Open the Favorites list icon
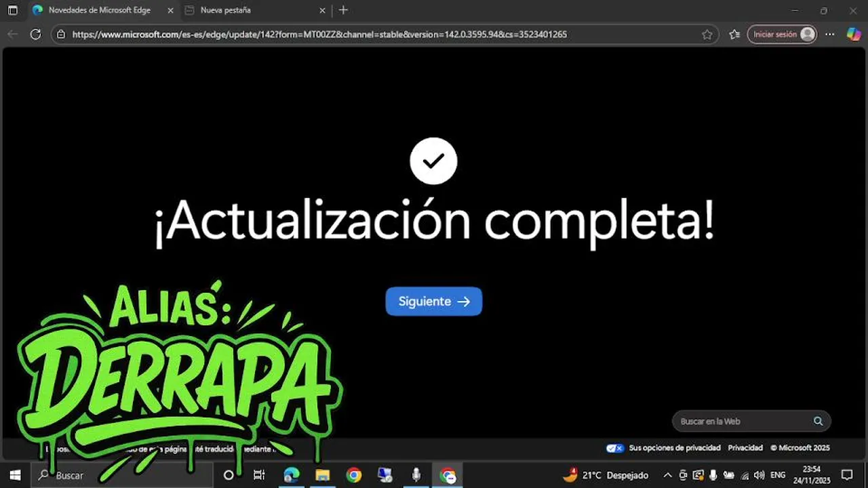Screen dimensions: 868x488 tap(734, 34)
